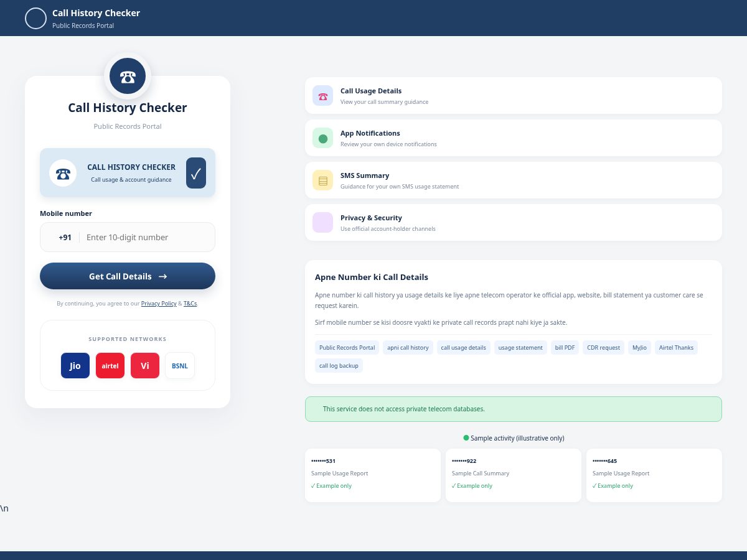Click the Call History Checker header title
Image resolution: width=747 pixels, height=560 pixels.
click(x=96, y=13)
